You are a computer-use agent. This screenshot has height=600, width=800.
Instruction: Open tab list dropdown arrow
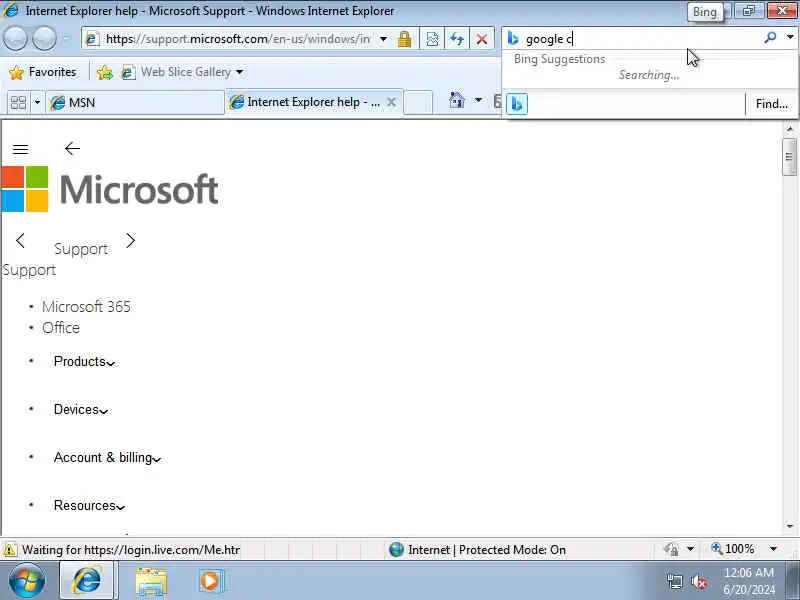[x=37, y=103]
